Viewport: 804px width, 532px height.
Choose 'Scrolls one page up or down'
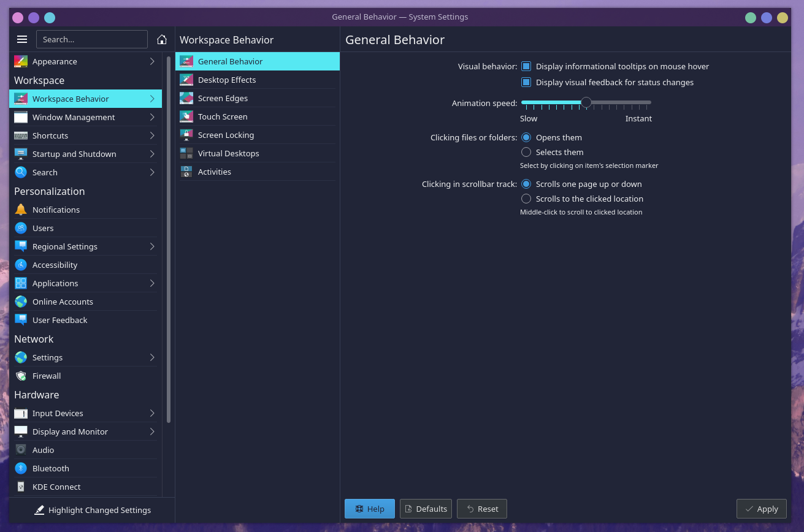coord(526,184)
